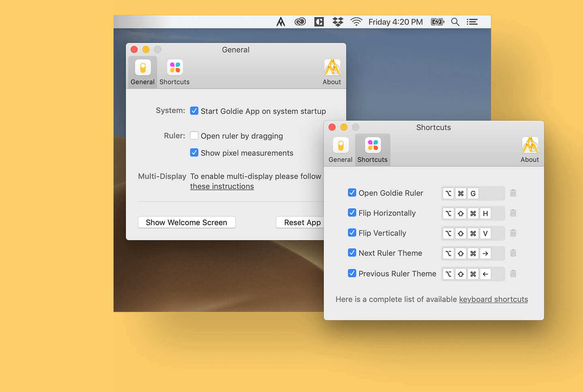Image resolution: width=583 pixels, height=392 pixels.
Task: Toggle the Next Ruler Theme shortcut checkbox
Action: pos(352,253)
